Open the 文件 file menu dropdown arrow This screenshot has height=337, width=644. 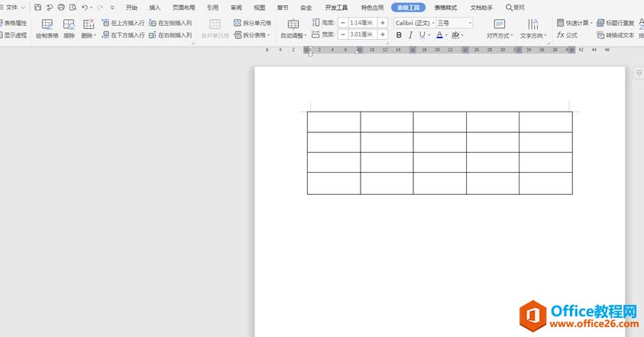point(23,8)
